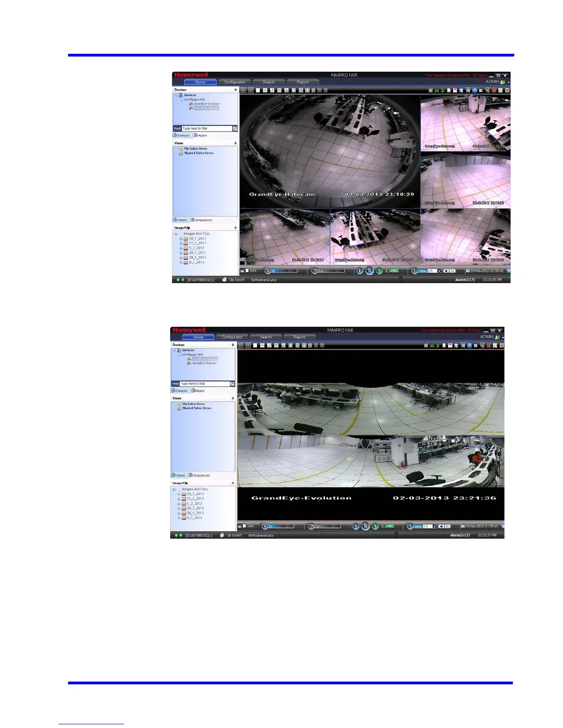Pause playback in top screenshot timeline bar
The width and height of the screenshot is (563, 728).
[369, 271]
